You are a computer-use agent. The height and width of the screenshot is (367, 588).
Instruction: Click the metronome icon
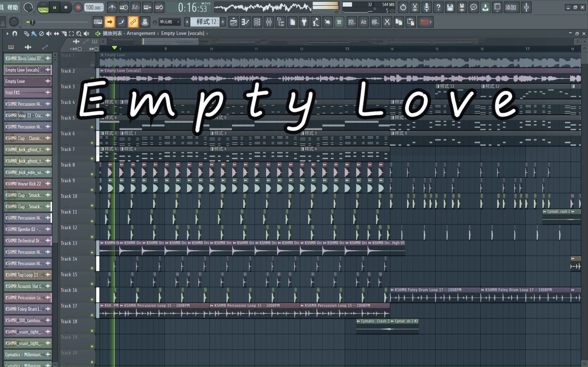(112, 7)
